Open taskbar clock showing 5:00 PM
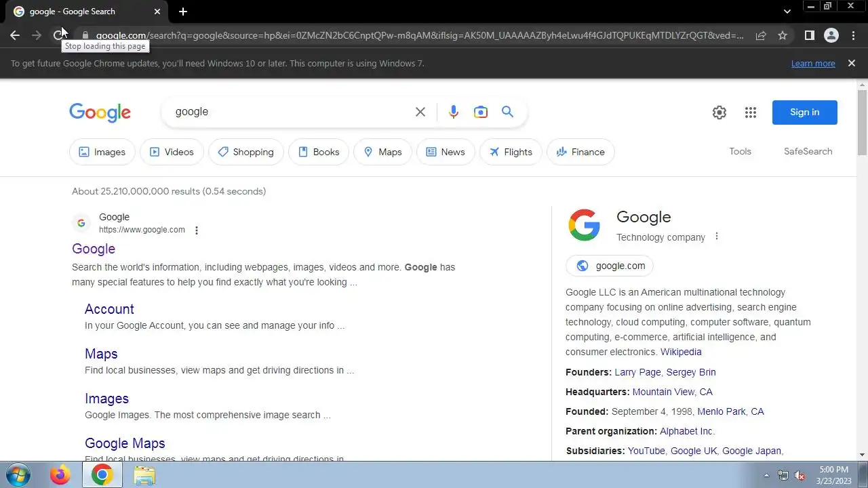Viewport: 868px width, 488px height. [x=833, y=475]
